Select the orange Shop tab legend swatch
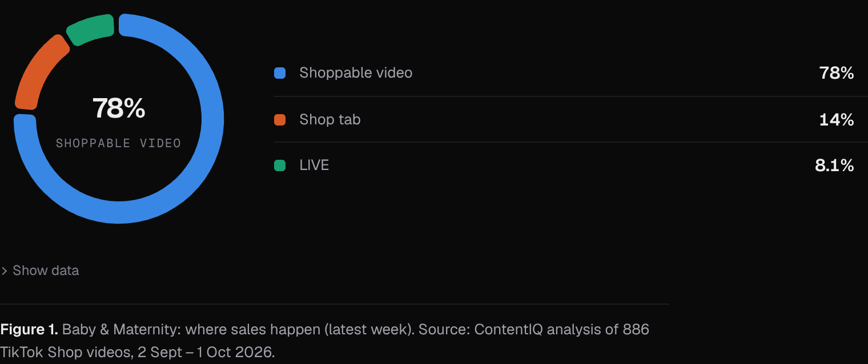Screen dimensions: 868x364 point(280,120)
